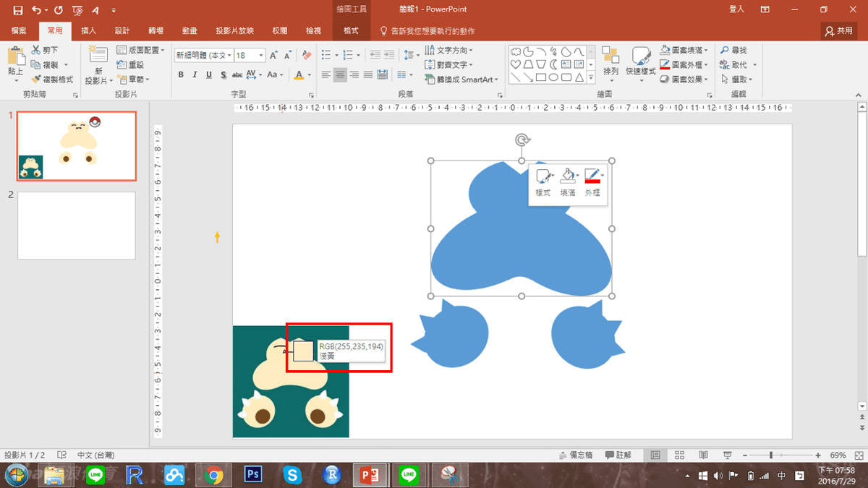
Task: Open Photoshop from the Windows taskbar
Action: 252,475
